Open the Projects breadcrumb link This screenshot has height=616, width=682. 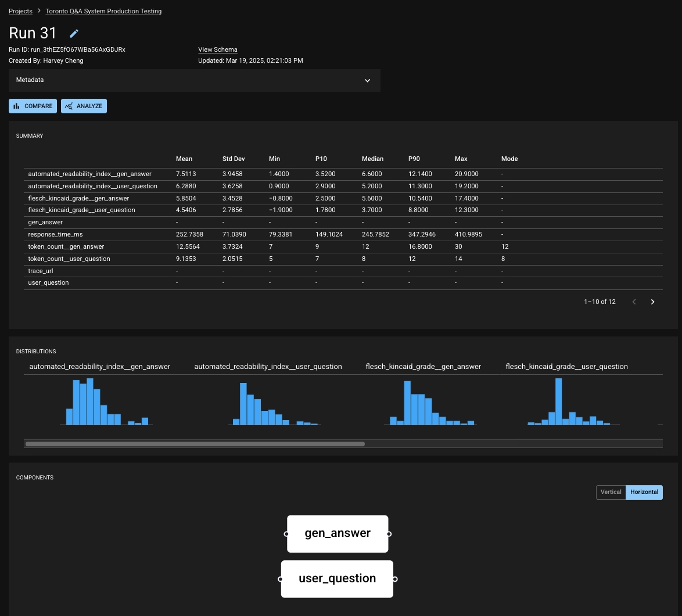coord(20,11)
